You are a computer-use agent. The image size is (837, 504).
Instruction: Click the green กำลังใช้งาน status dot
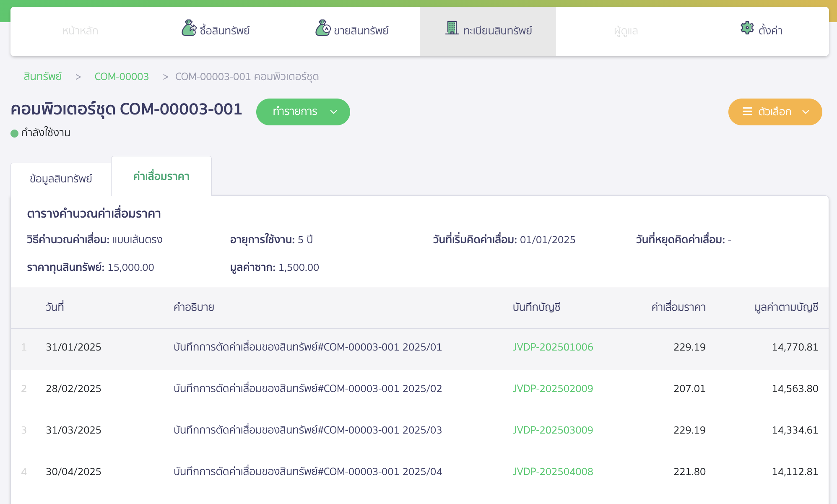(15, 133)
